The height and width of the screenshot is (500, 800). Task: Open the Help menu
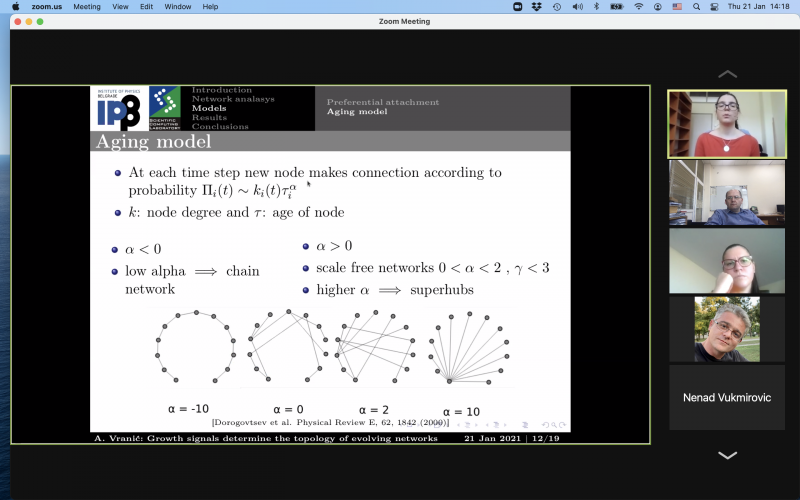click(x=210, y=7)
